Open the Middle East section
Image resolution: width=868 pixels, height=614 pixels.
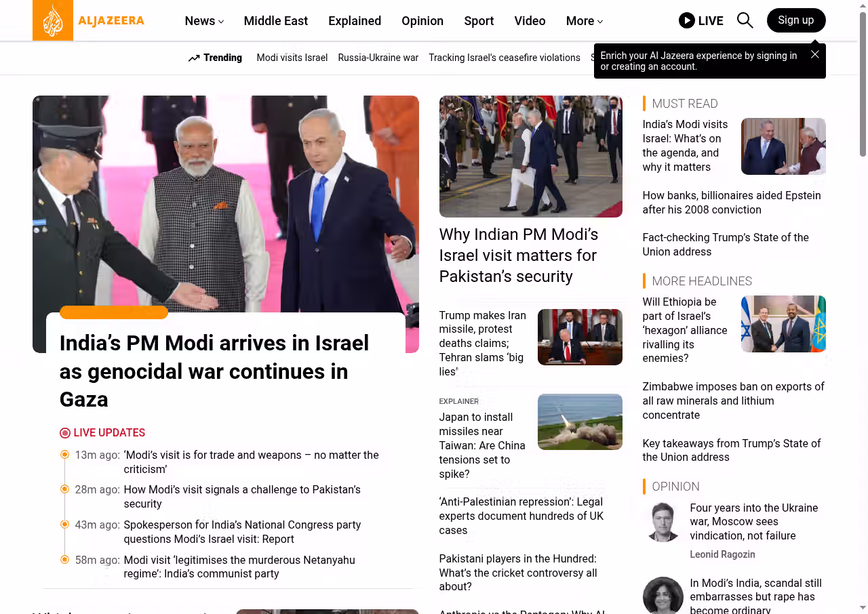276,21
